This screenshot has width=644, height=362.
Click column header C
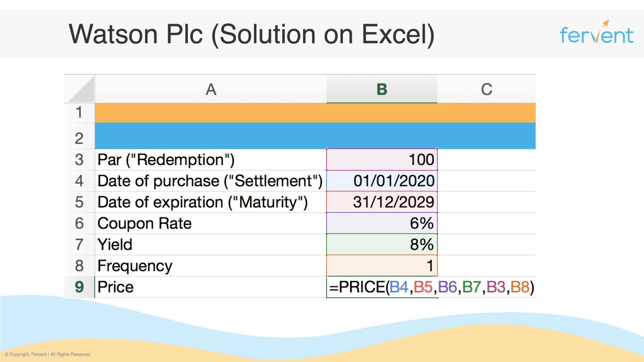click(x=486, y=89)
